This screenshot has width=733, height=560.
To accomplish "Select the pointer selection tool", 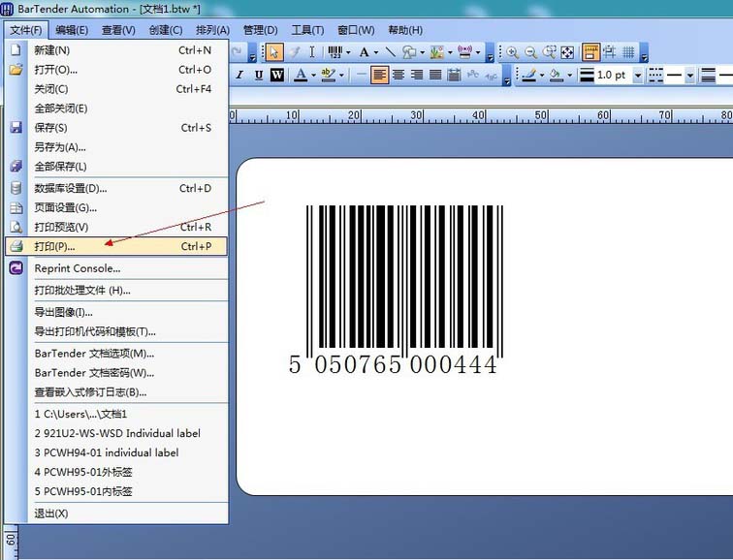I will [274, 52].
